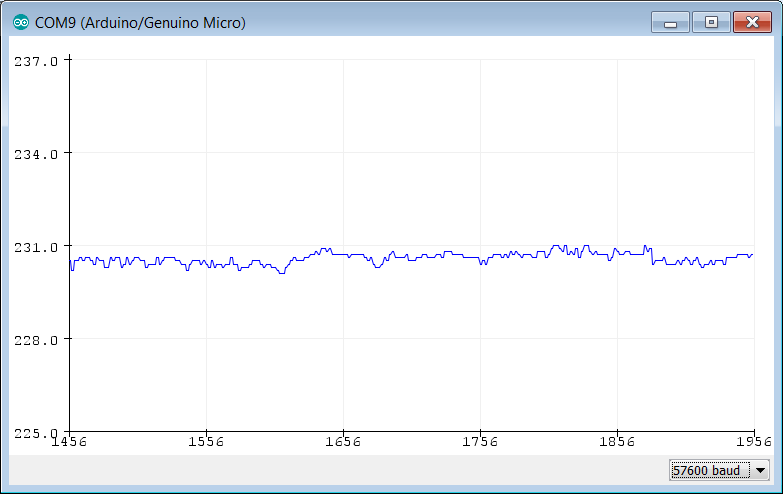Viewport: 783px width, 494px height.
Task: Close the COM9 serial plotter window
Action: pyautogui.click(x=752, y=22)
